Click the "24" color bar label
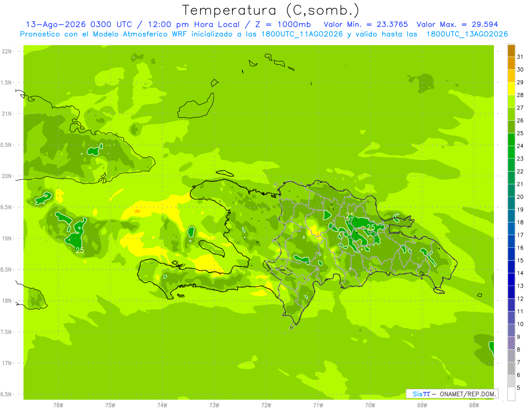Image resolution: width=532 pixels, height=411 pixels. point(520,146)
